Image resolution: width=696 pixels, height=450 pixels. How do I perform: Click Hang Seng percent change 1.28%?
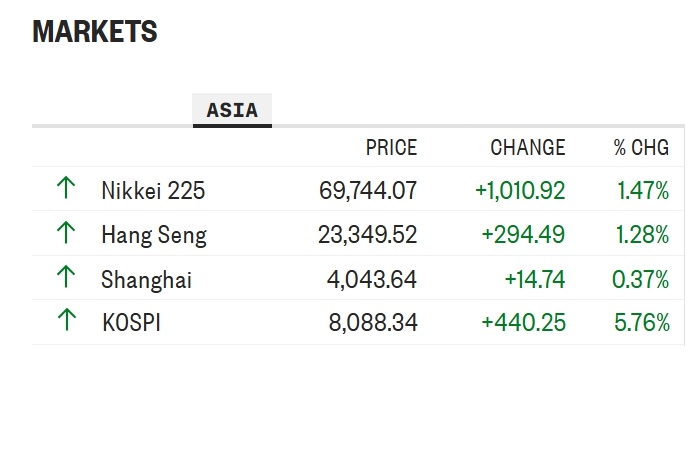[x=642, y=234]
